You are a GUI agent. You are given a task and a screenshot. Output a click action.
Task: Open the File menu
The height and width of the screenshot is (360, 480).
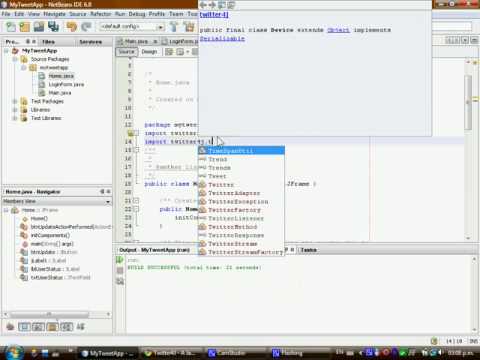(x=6, y=14)
